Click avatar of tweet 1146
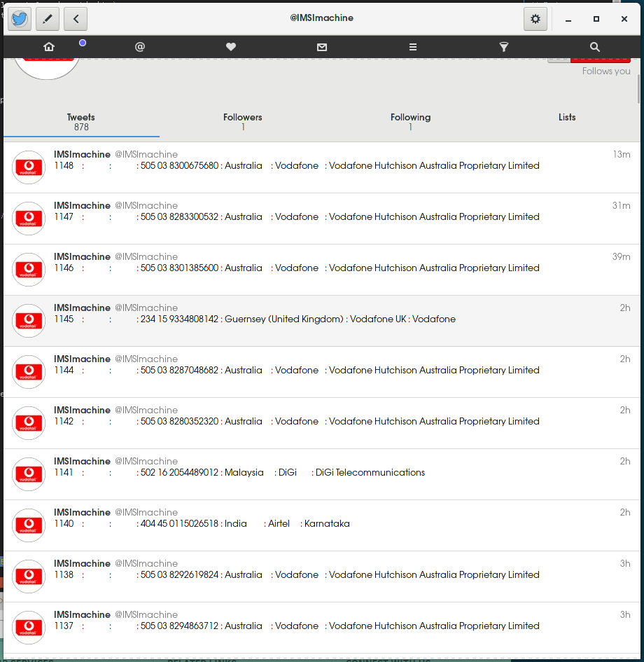 pyautogui.click(x=29, y=270)
